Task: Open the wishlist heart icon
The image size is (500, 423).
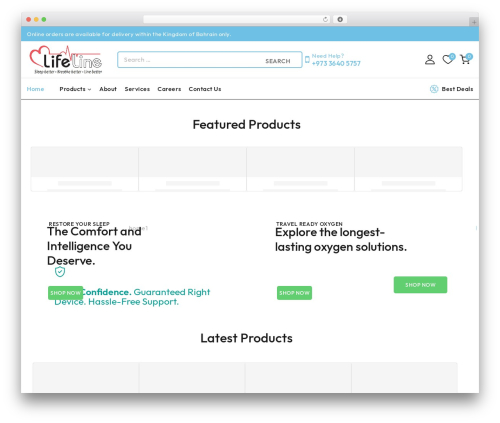Action: [x=447, y=59]
